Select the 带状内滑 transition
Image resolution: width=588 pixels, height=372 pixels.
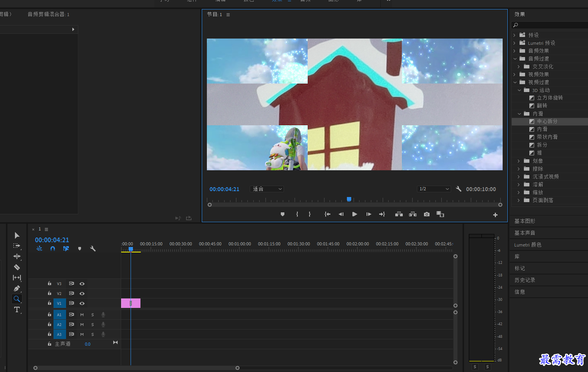pyautogui.click(x=547, y=137)
